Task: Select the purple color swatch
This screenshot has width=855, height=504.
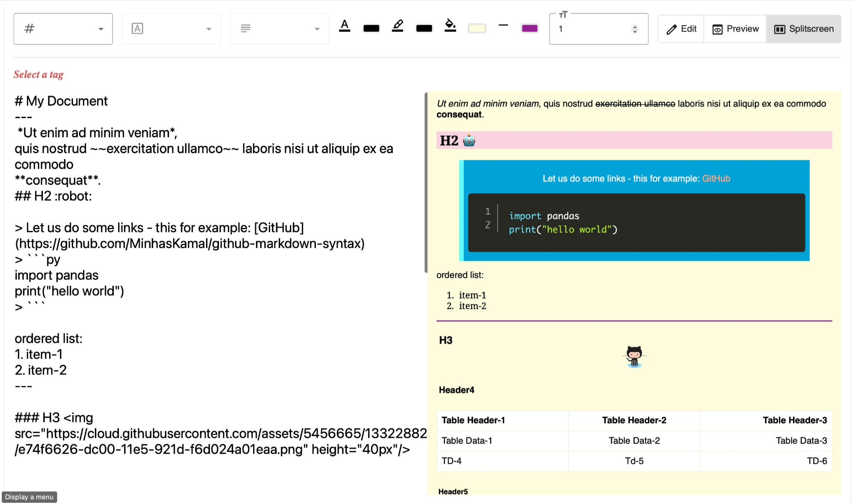Action: [530, 28]
